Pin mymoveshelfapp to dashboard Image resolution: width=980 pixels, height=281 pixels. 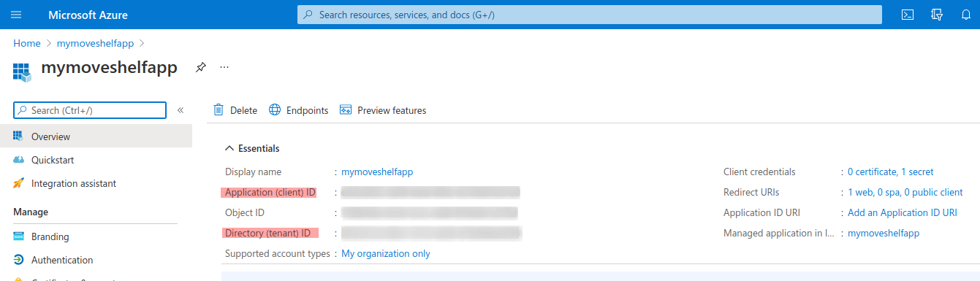tap(201, 67)
